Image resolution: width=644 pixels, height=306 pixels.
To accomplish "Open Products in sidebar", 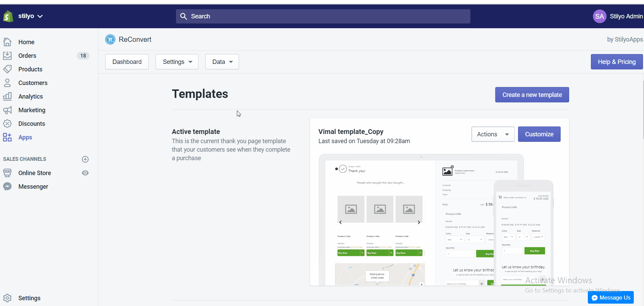I will click(30, 69).
